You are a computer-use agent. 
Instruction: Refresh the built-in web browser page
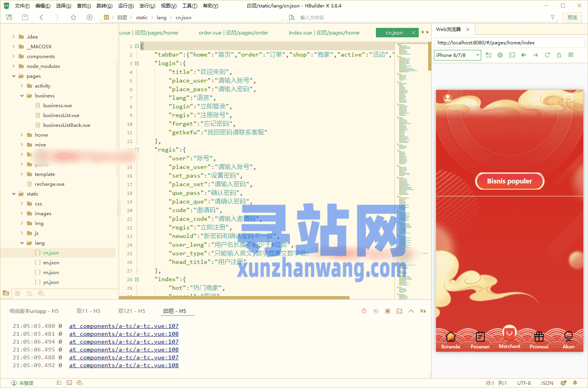point(547,55)
